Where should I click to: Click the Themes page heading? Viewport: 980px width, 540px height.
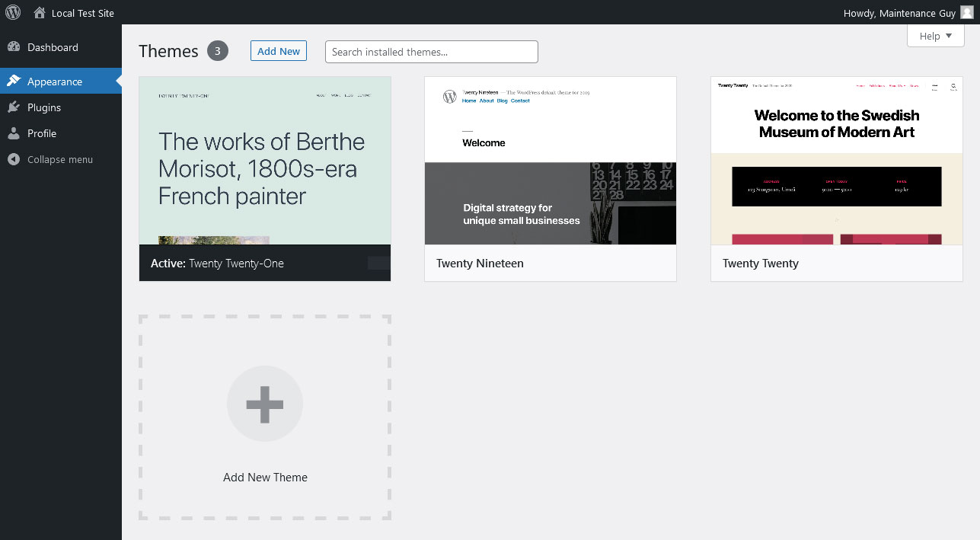[168, 51]
